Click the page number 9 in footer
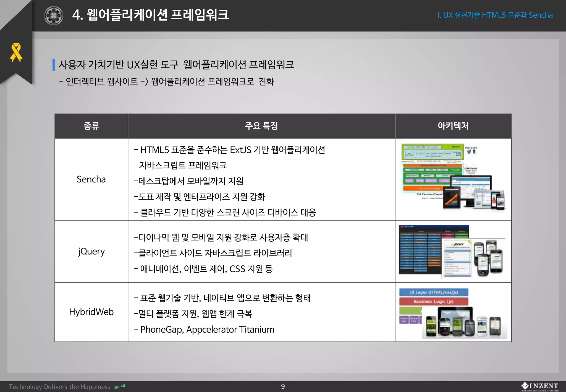The height and width of the screenshot is (392, 566). click(x=283, y=386)
